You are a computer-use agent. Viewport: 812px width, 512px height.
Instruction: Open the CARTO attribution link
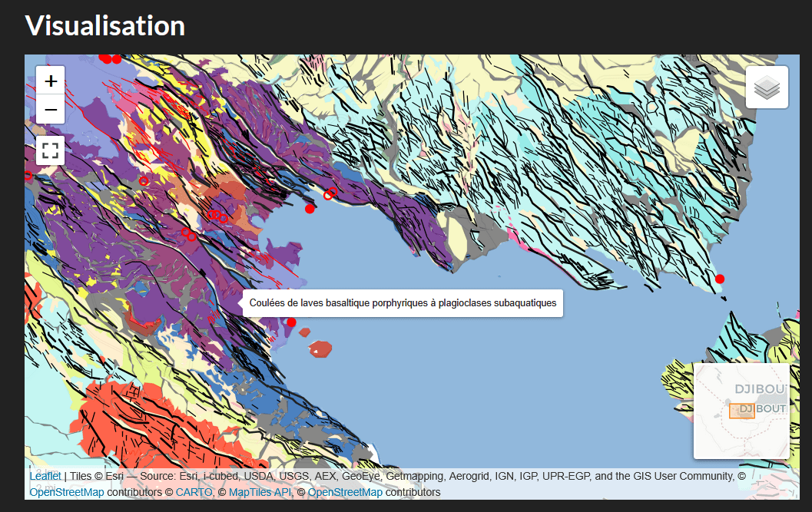coord(194,492)
